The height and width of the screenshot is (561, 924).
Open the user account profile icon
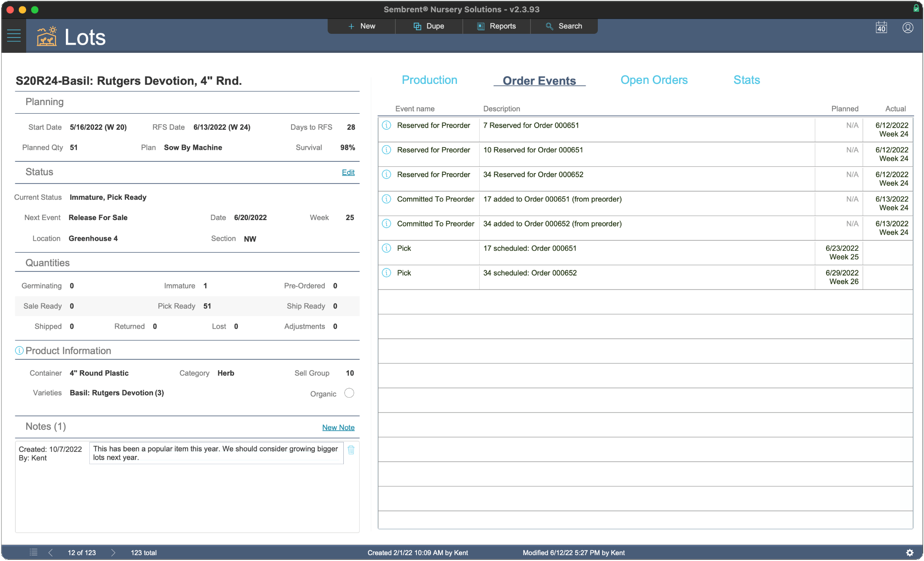[x=908, y=28]
